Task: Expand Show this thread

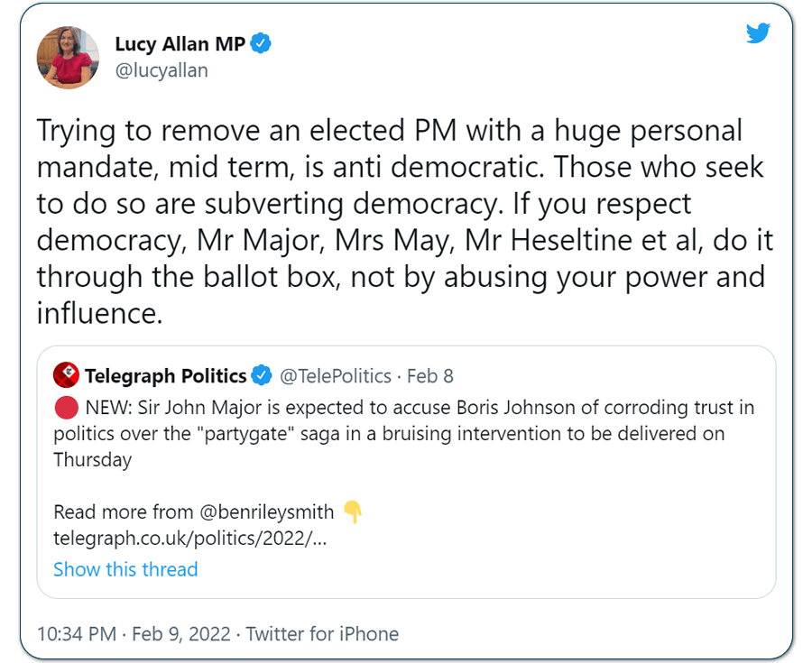Action: tap(125, 569)
